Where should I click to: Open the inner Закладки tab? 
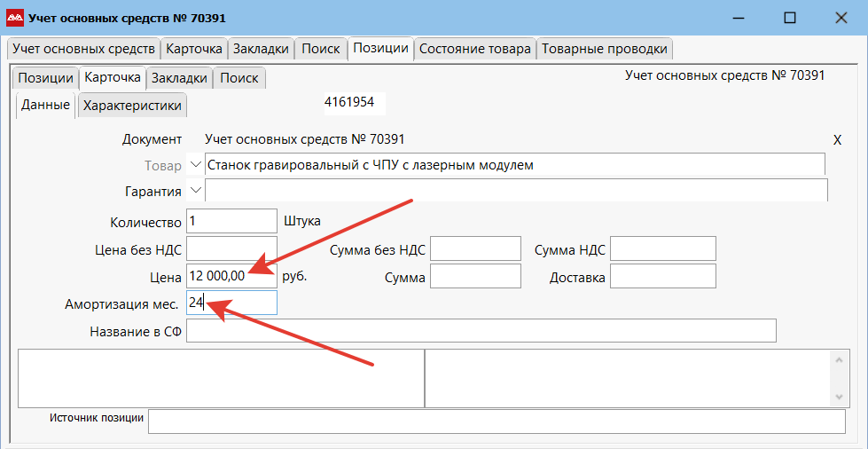point(179,78)
